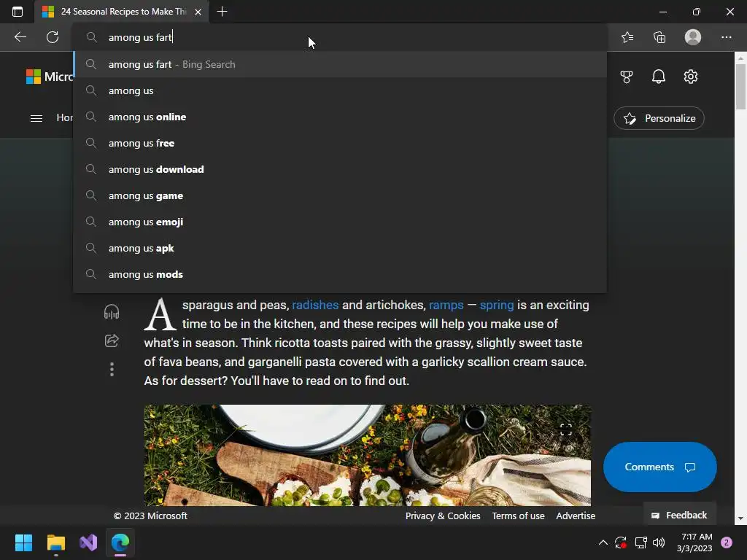
Task: Open the network tray icon
Action: (640, 542)
